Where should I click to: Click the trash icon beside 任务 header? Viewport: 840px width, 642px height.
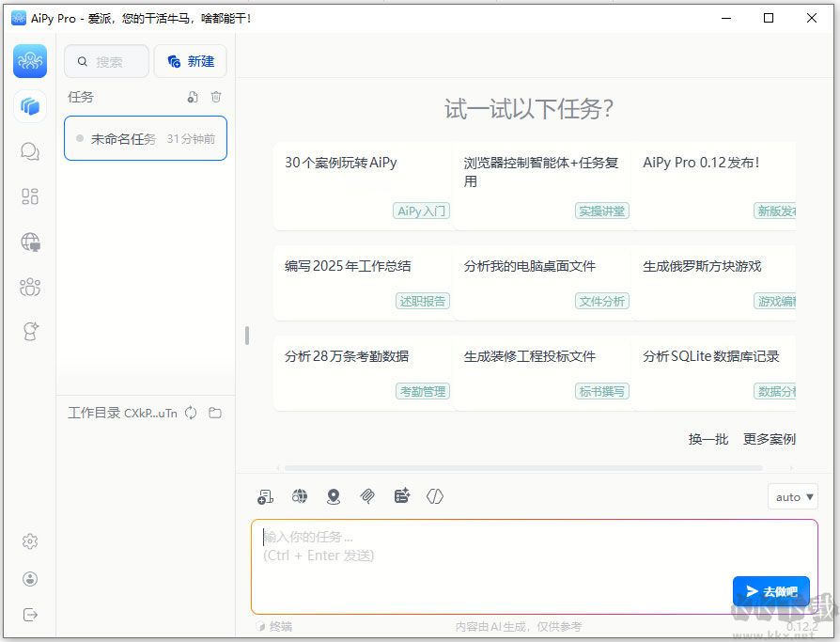[216, 97]
